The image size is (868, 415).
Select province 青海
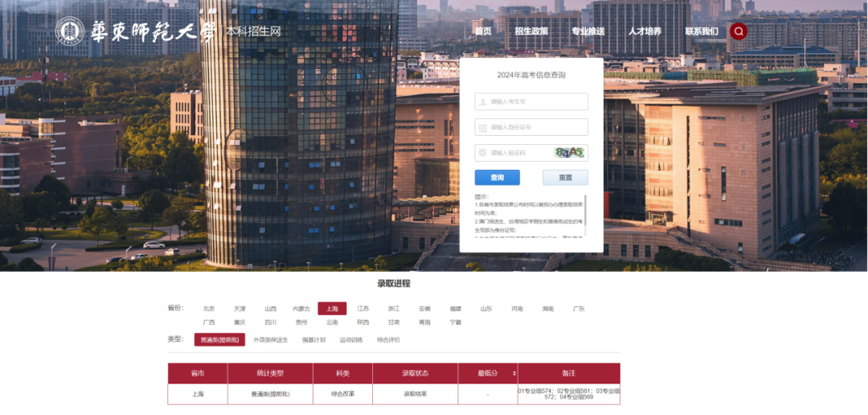point(424,322)
